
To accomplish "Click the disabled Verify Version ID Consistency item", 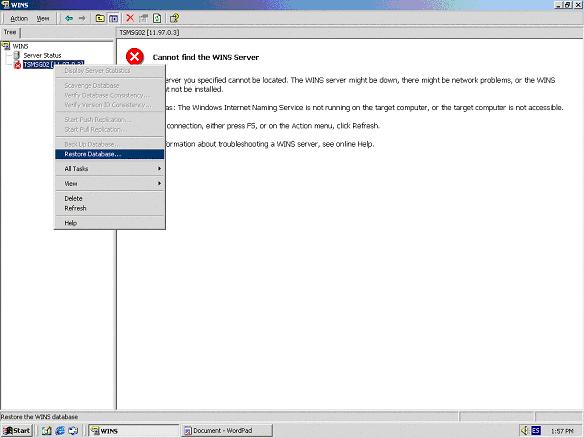I will (x=110, y=105).
